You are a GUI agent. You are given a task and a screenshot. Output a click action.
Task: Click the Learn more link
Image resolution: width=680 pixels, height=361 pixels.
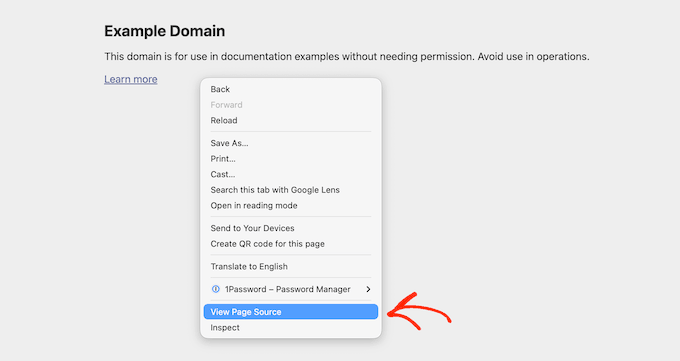tap(131, 79)
